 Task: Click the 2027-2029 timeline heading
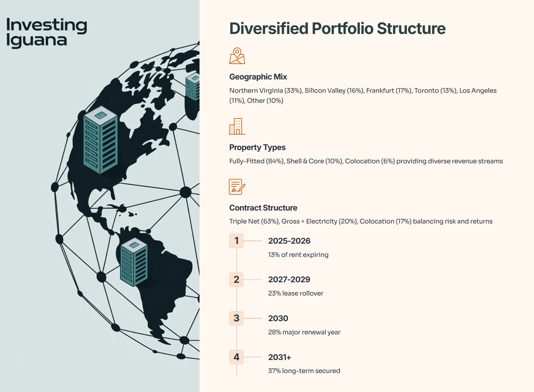(289, 279)
